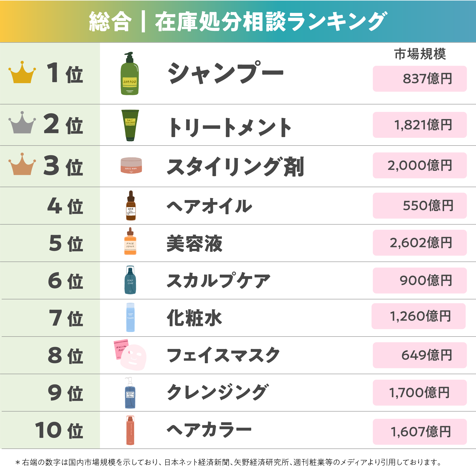Click the シャンプー ranking text
Viewport: 476px width, 476px height.
point(225,73)
